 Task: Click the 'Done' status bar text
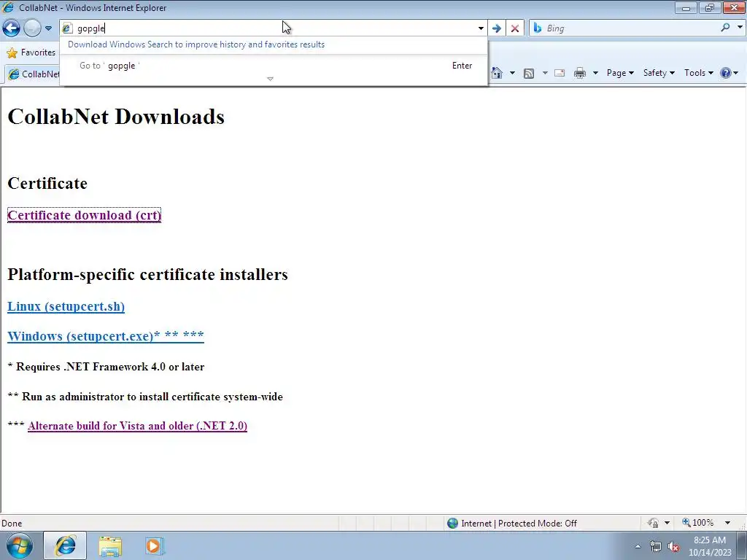point(12,524)
